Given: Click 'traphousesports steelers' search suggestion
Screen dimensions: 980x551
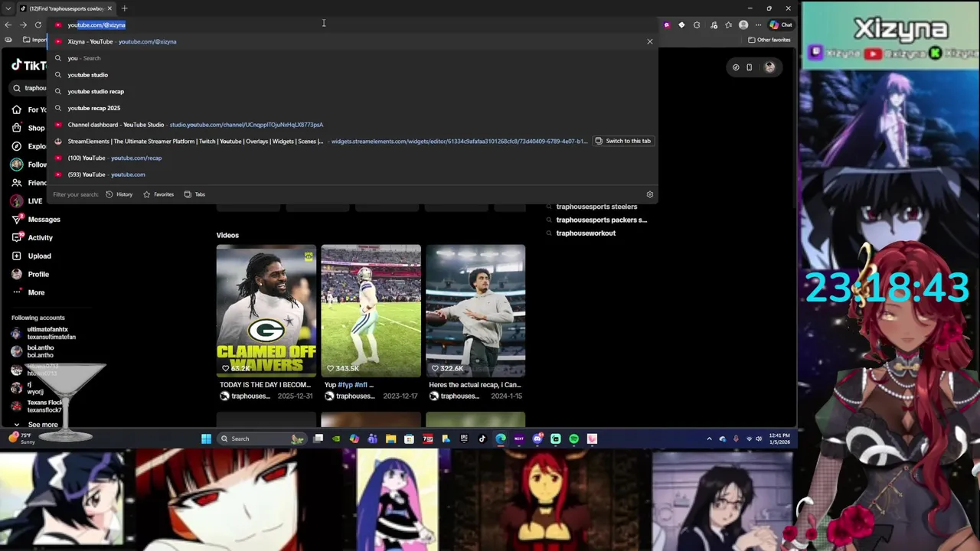Looking at the screenshot, I should pos(596,207).
